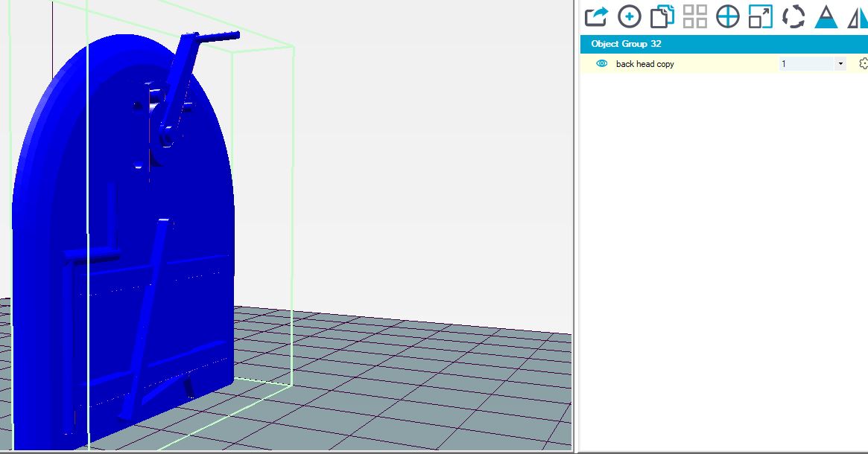This screenshot has height=454, width=868.
Task: Select the back head copy list entry
Action: [645, 64]
